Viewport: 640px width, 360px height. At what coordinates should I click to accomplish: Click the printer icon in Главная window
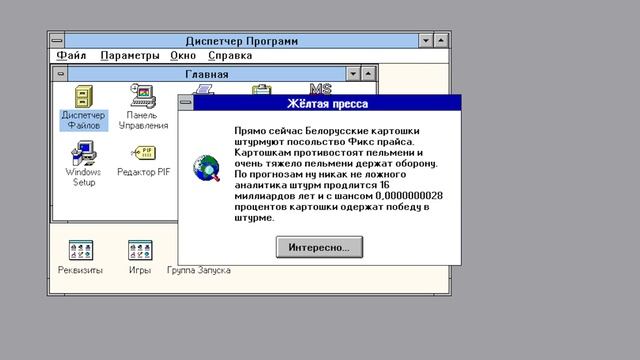click(x=203, y=89)
